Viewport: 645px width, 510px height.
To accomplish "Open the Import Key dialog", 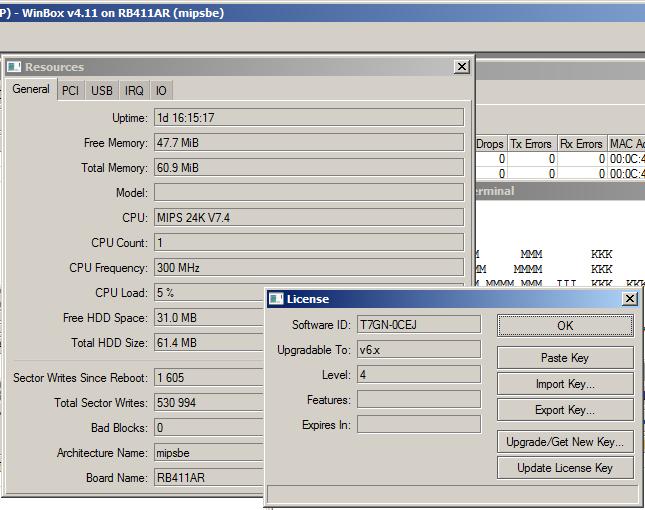I will 565,384.
